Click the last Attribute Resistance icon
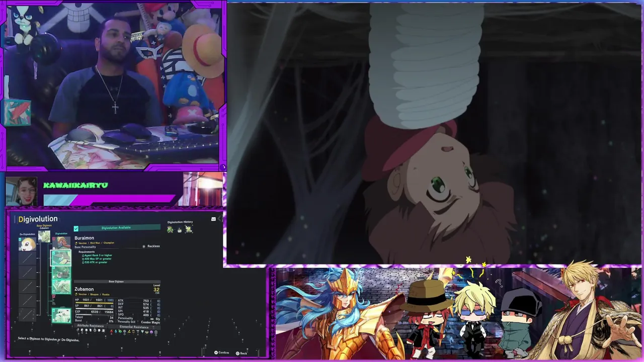 [x=103, y=330]
